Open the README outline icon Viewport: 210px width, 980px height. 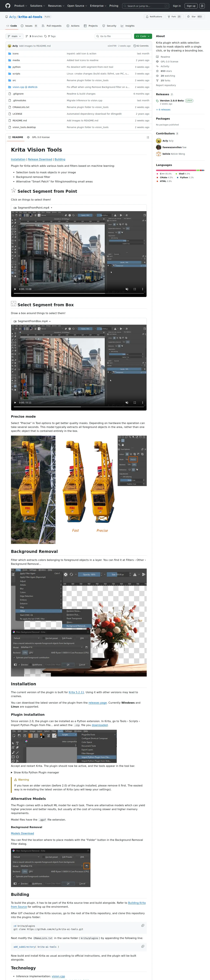[148, 137]
